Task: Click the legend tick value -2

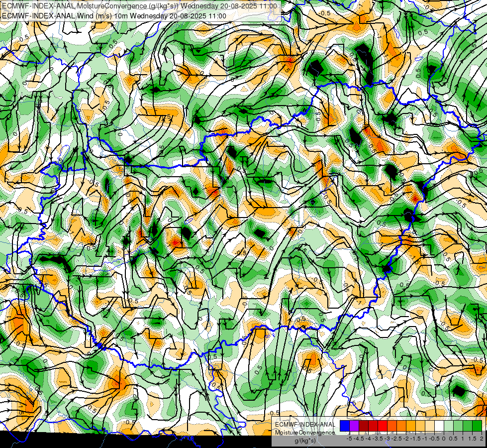Action: click(406, 439)
